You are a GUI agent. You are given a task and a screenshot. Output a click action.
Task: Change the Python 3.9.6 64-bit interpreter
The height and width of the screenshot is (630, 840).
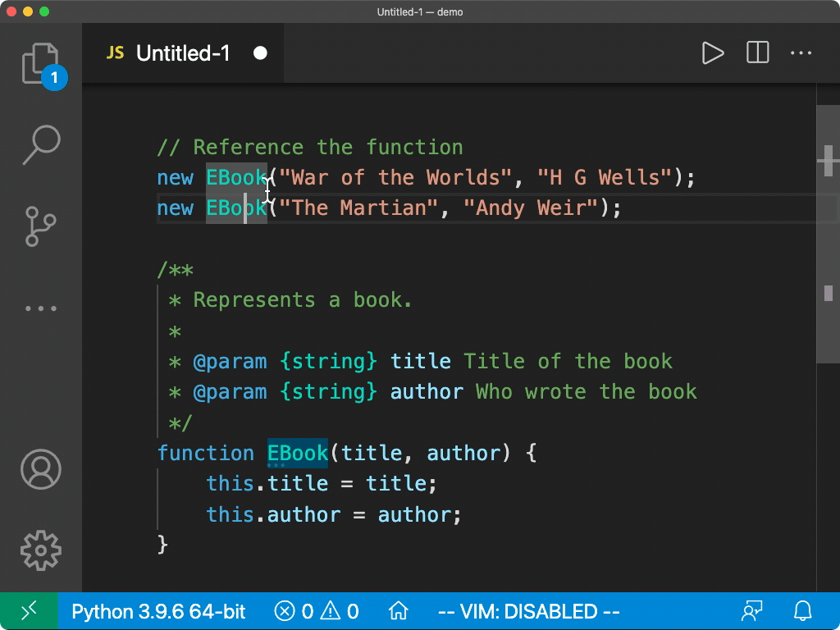click(158, 611)
